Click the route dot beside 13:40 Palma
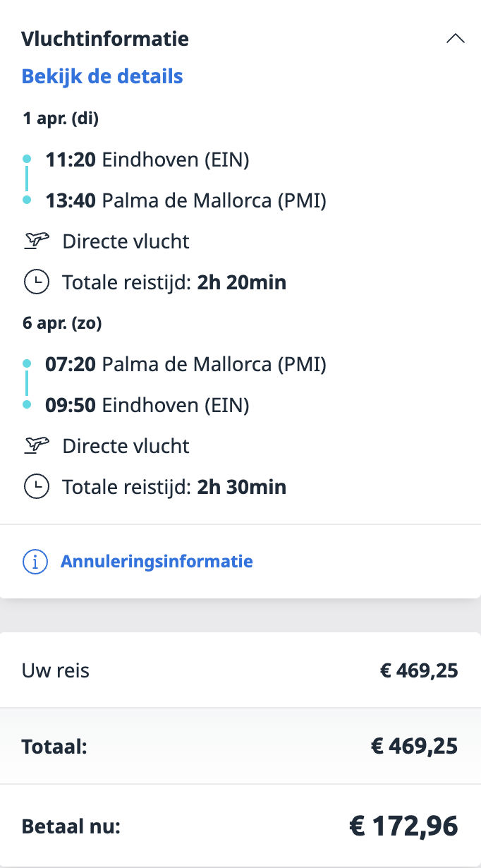 (x=27, y=200)
